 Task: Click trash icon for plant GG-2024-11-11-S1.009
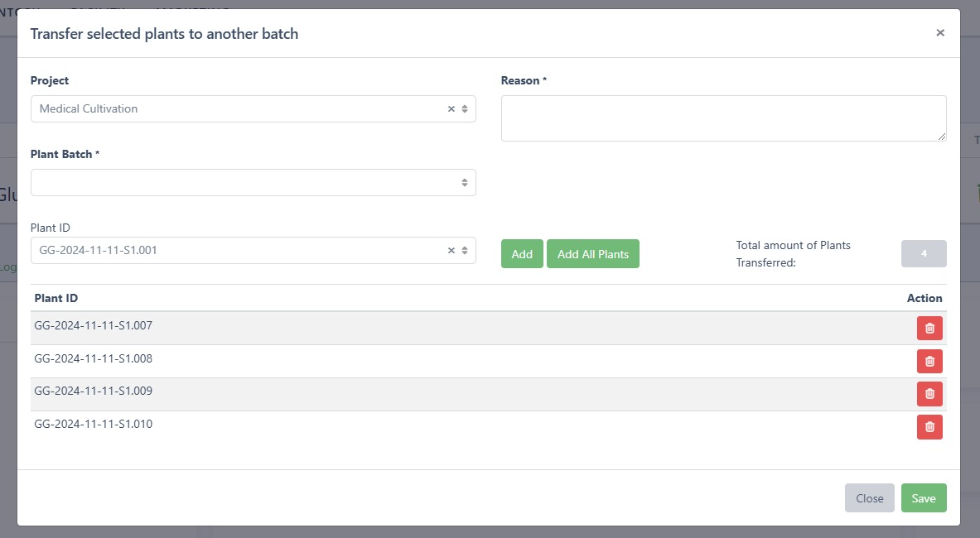pos(929,394)
